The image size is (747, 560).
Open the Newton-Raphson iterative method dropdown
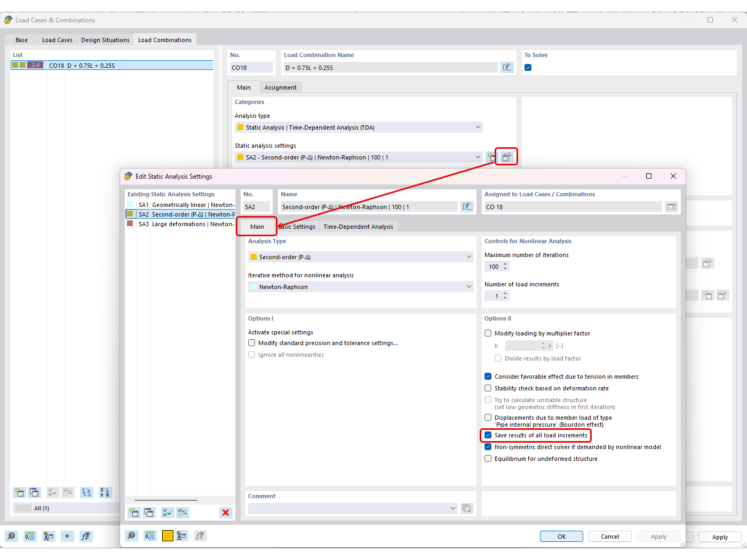pyautogui.click(x=468, y=286)
